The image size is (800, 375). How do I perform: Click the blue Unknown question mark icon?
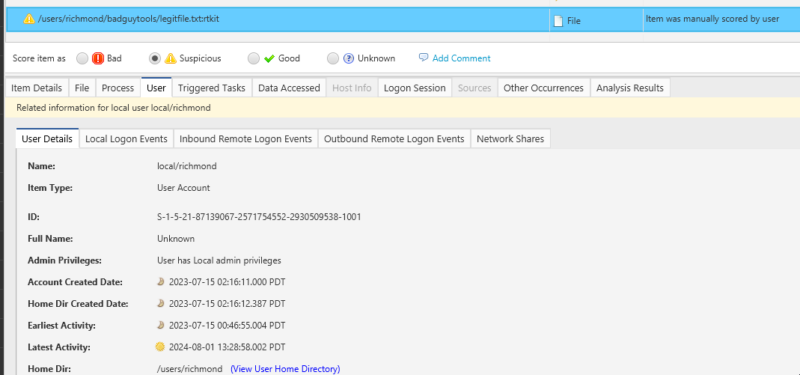(348, 59)
